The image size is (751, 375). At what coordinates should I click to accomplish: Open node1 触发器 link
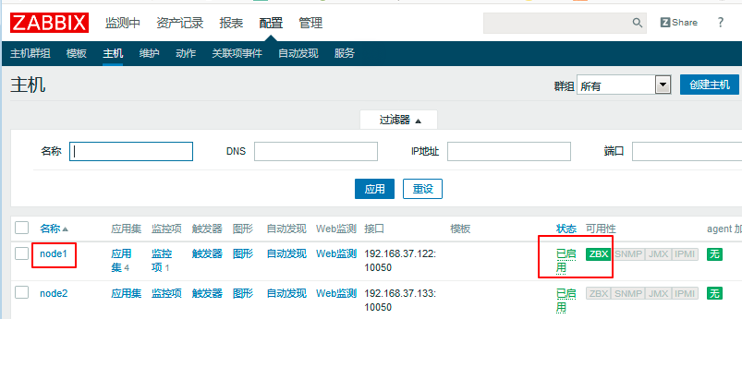point(207,254)
